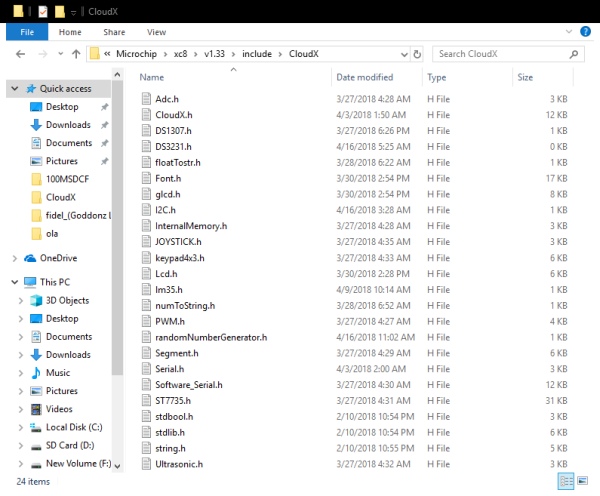Select the file randomNumberGenerator.h
This screenshot has width=600, height=496.
(x=211, y=337)
